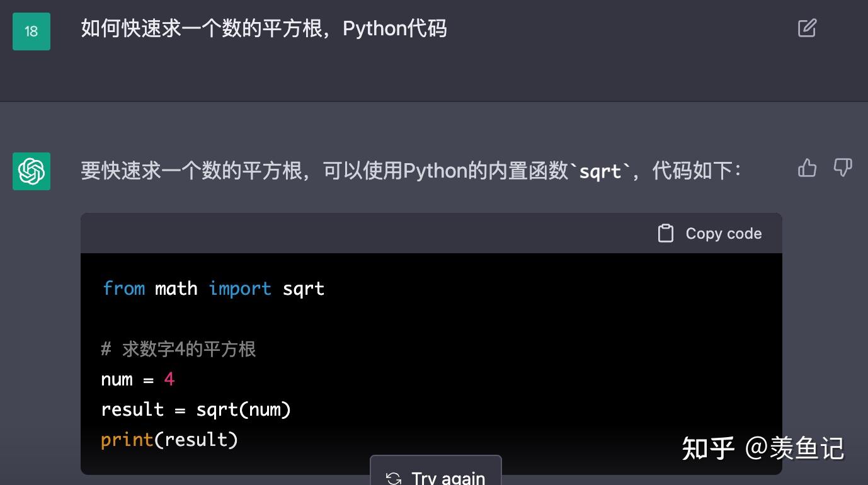Click the assistant reply mentioning built-in sqrt function
Screen dimensions: 868x485
pos(411,171)
